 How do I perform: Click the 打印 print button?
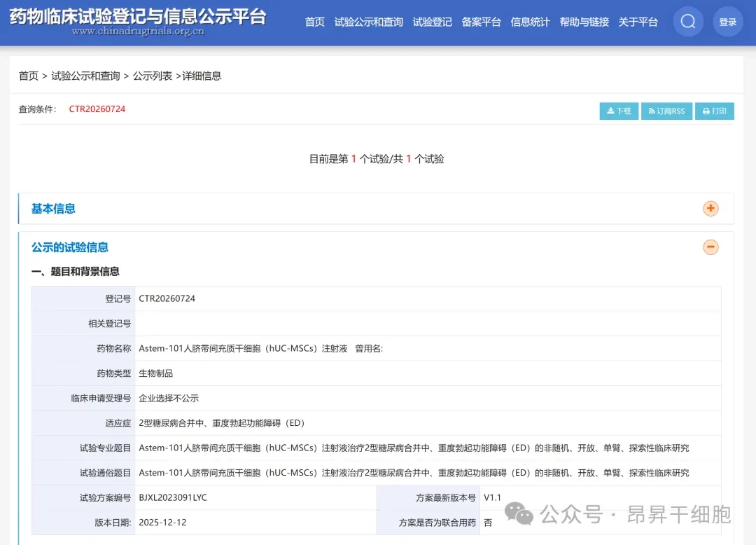coord(715,111)
